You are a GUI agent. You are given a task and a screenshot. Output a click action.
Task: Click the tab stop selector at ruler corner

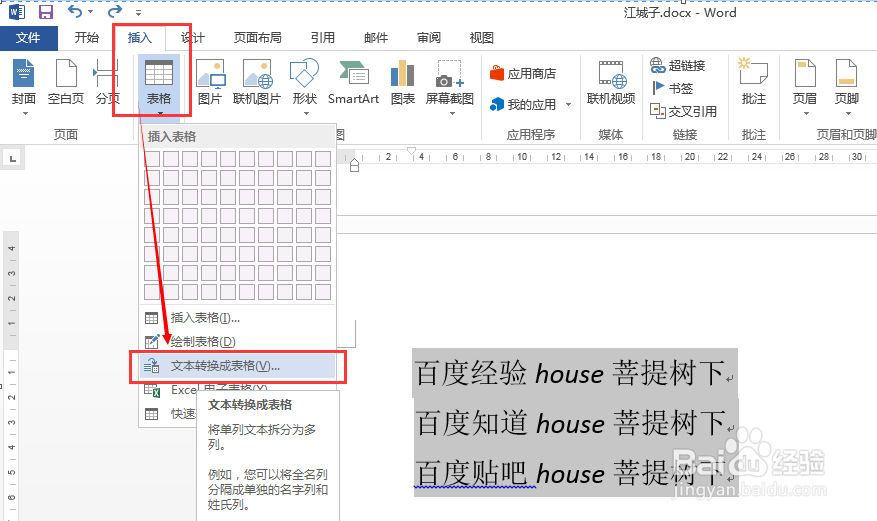(x=12, y=159)
